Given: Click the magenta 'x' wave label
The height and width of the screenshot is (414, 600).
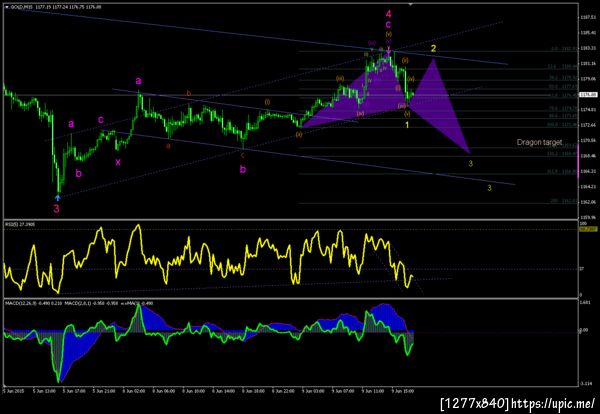Looking at the screenshot, I should 118,162.
